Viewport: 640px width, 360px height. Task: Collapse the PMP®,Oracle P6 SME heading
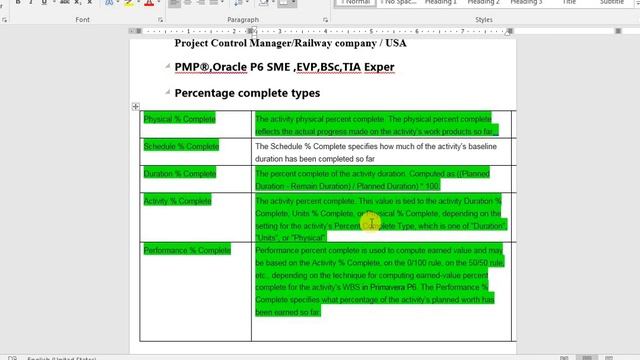click(168, 66)
